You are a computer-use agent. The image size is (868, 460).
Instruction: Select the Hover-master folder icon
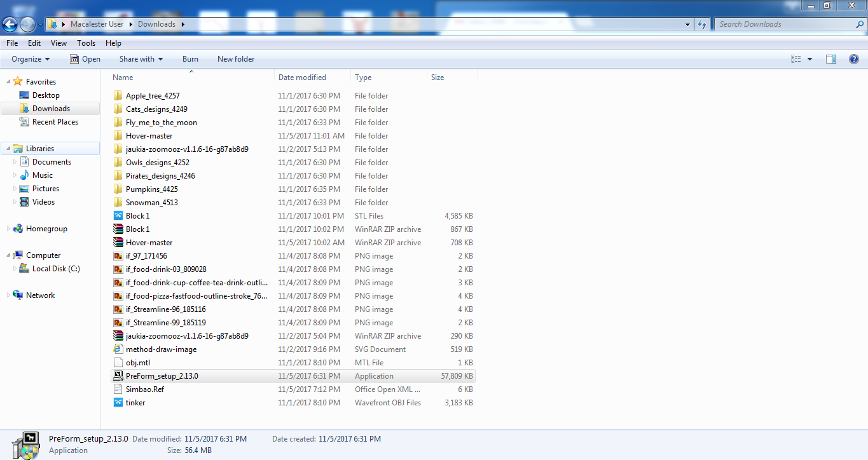[x=118, y=136]
